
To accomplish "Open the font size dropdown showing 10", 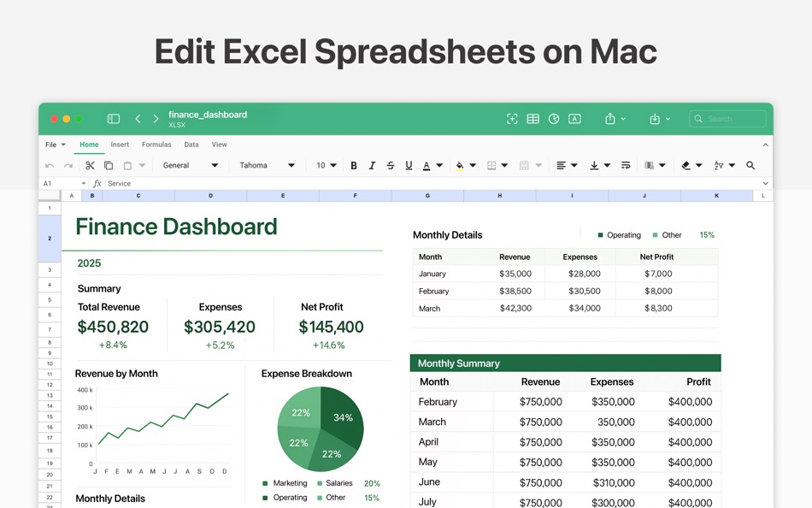I will (x=325, y=165).
